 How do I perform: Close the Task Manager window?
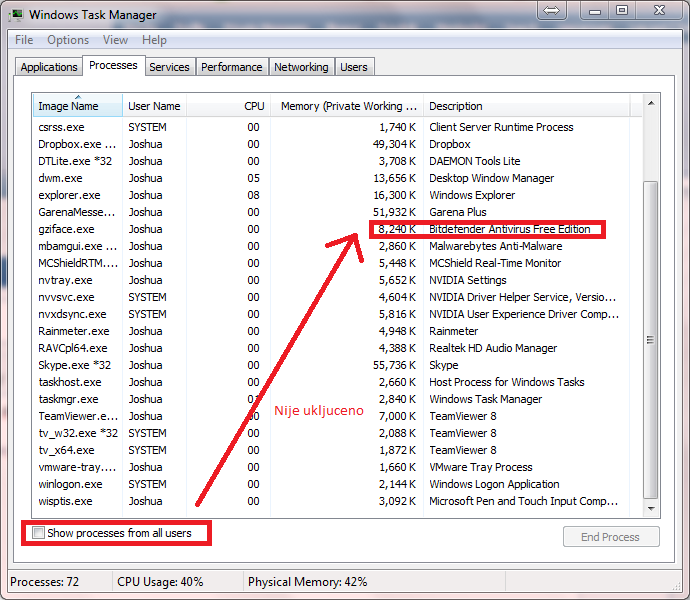tap(659, 11)
